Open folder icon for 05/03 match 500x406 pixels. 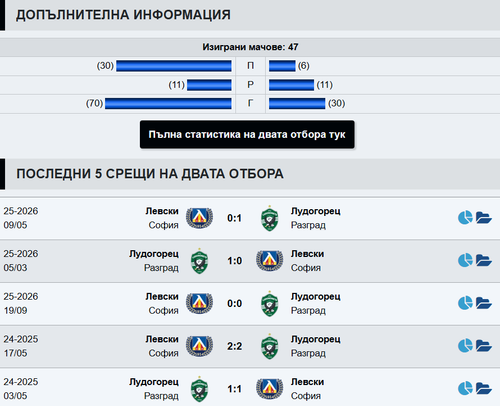coord(484,260)
